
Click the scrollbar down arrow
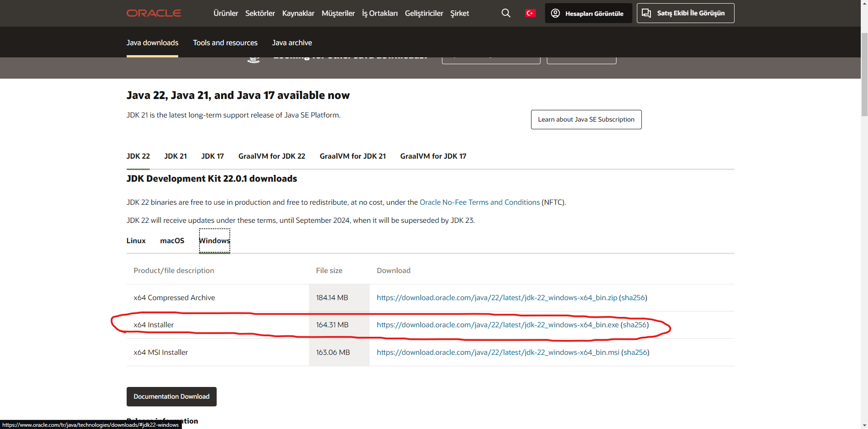point(864,425)
